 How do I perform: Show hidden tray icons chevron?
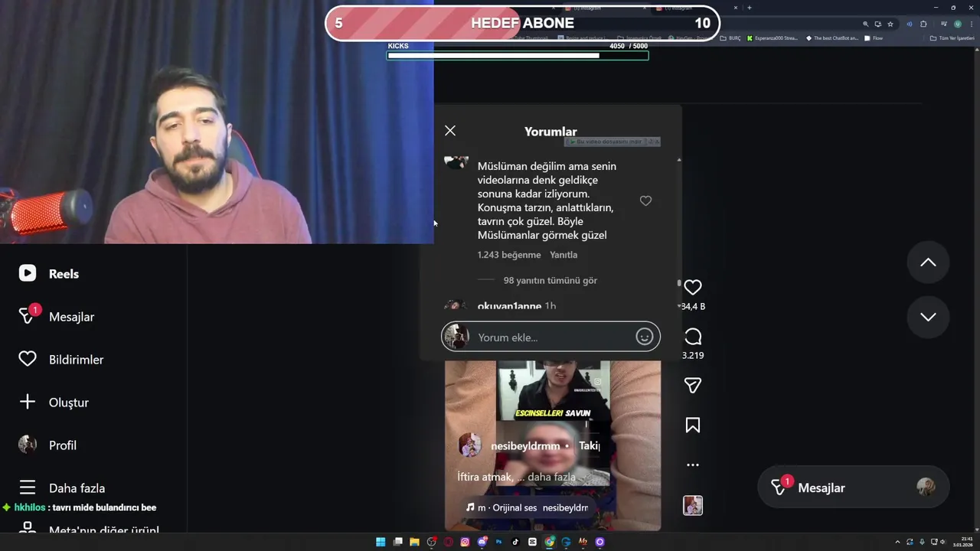(x=899, y=542)
